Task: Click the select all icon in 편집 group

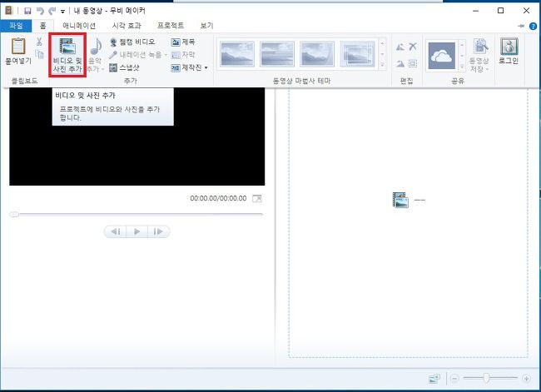Action: coord(413,63)
